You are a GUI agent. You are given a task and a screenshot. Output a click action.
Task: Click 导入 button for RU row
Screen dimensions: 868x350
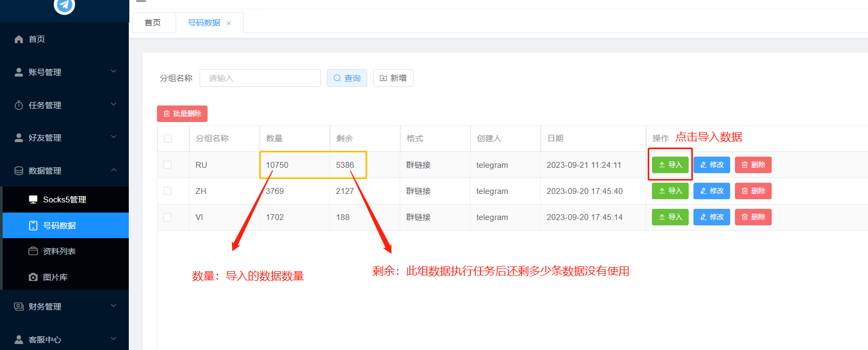pos(670,165)
